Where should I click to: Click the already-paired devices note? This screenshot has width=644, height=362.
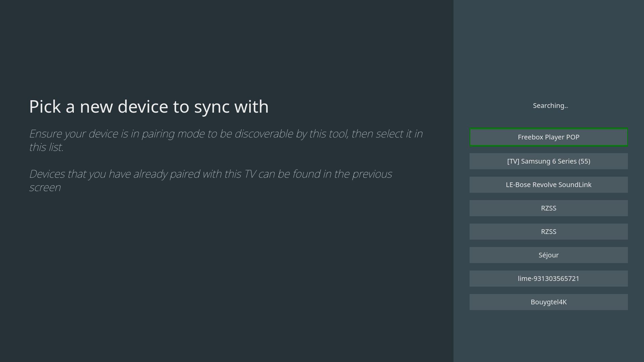[x=210, y=180]
